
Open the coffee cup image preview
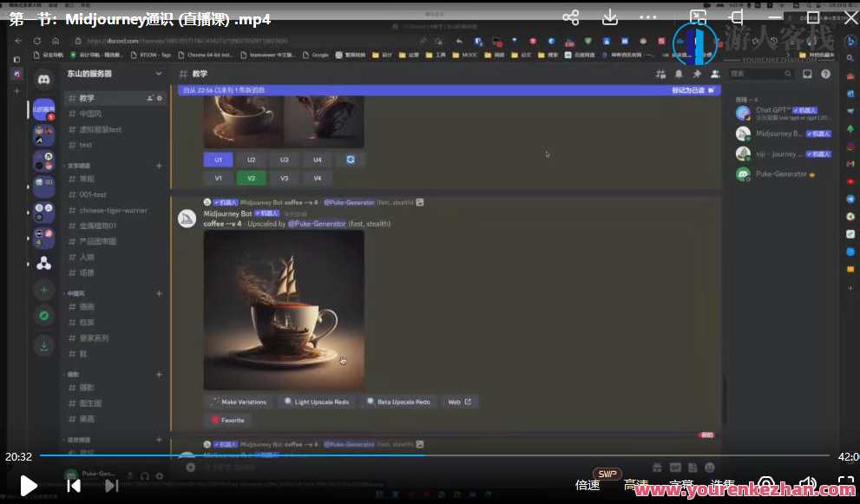[x=284, y=310]
